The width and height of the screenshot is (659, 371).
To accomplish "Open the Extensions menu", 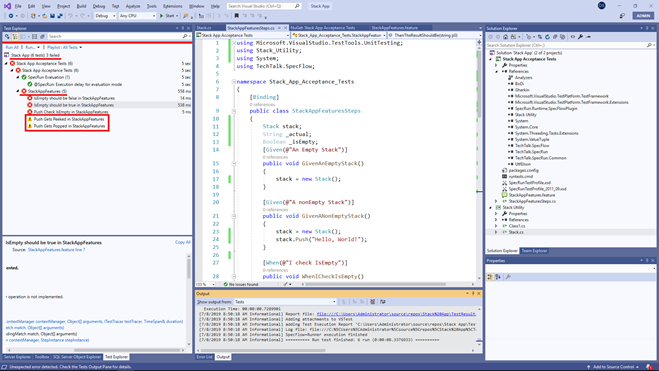I will click(172, 6).
